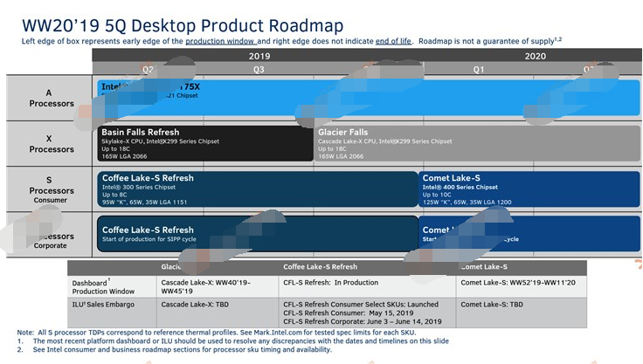Click the underlined 'production window' text
This screenshot has height=364, width=643.
221,41
